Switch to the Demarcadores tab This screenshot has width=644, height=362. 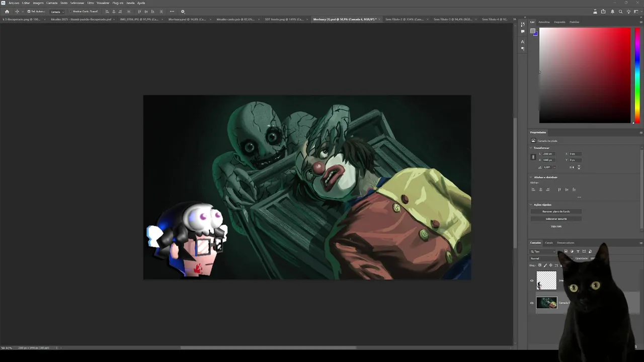coord(566,243)
